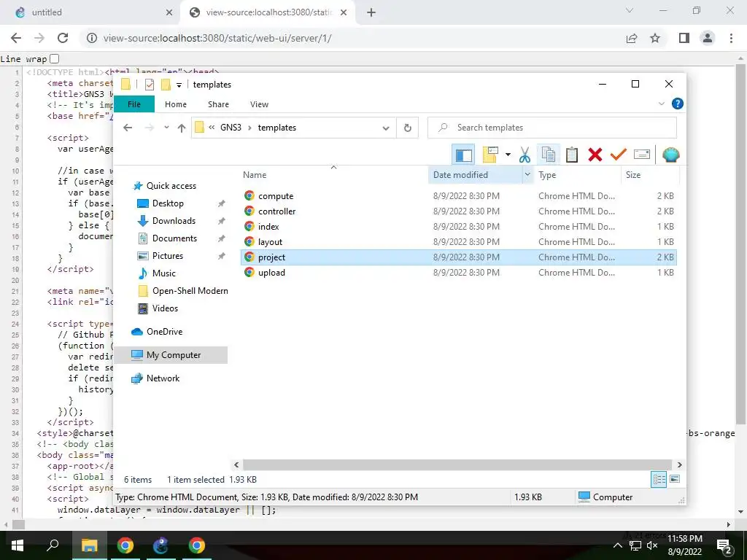
Task: Click the Search templates field
Action: click(x=552, y=128)
